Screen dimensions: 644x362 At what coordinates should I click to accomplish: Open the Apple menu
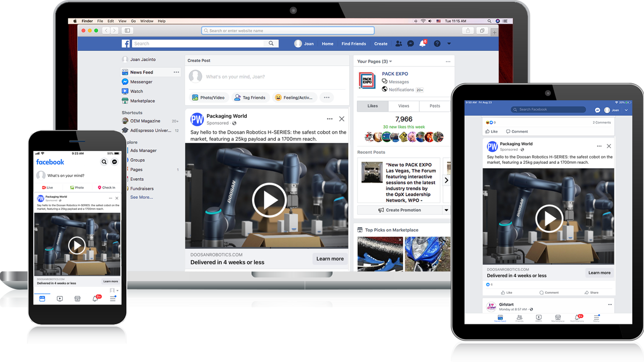tap(76, 21)
